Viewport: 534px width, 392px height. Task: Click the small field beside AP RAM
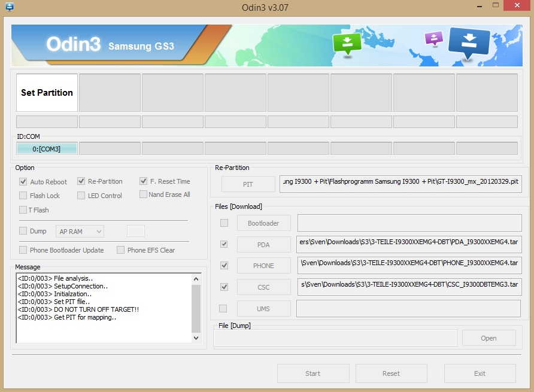[x=136, y=231]
